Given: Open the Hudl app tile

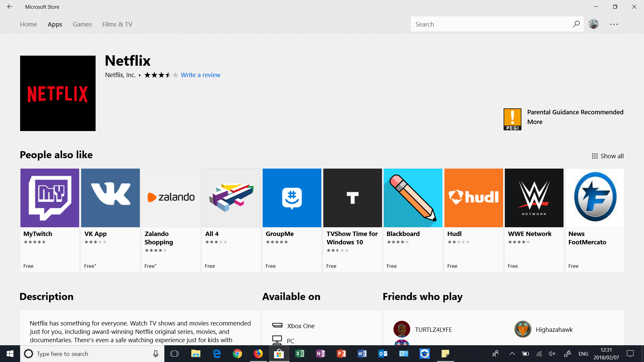Looking at the screenshot, I should pos(474,220).
